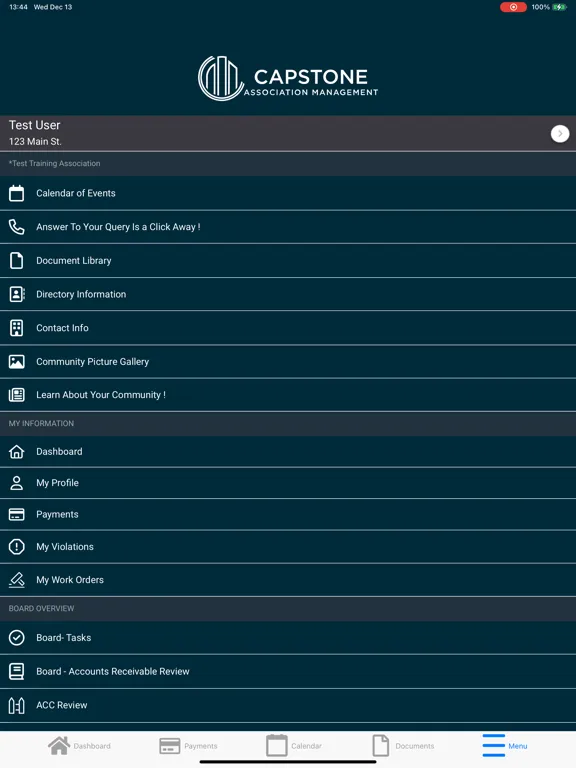Tap the calendar icon beside Calendar of Events
This screenshot has height=768, width=576.
point(17,193)
